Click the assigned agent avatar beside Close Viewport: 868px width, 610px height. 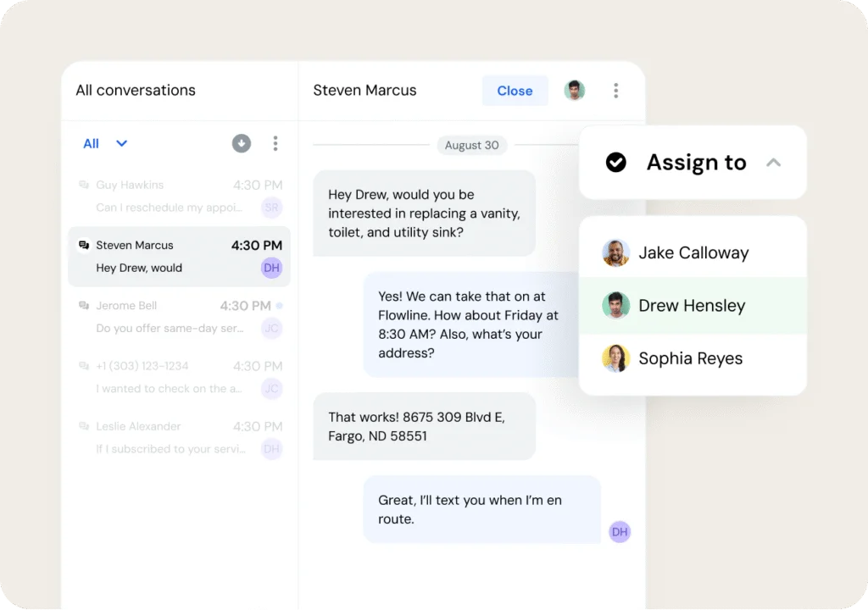coord(575,91)
